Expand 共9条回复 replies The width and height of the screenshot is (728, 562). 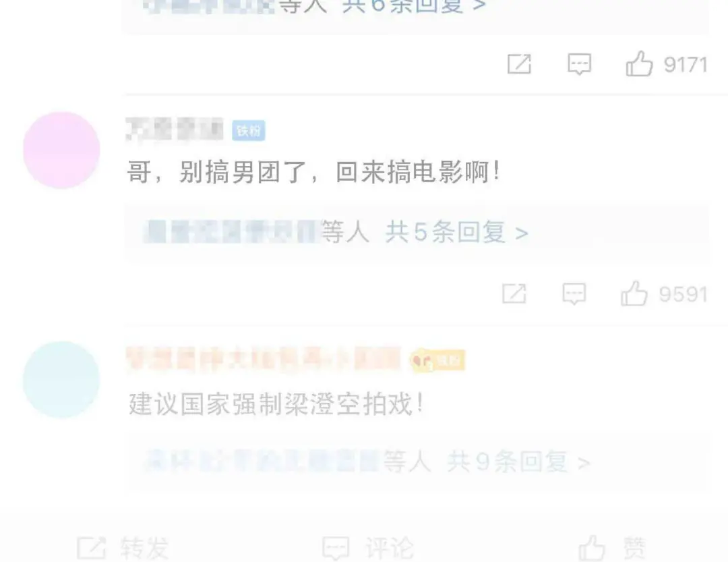[x=518, y=462]
